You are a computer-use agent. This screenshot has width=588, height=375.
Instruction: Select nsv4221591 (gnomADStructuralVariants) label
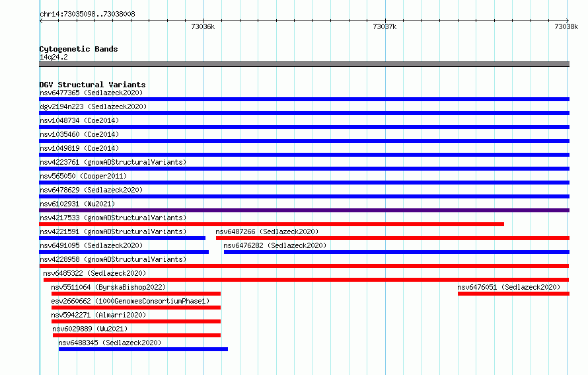[113, 231]
